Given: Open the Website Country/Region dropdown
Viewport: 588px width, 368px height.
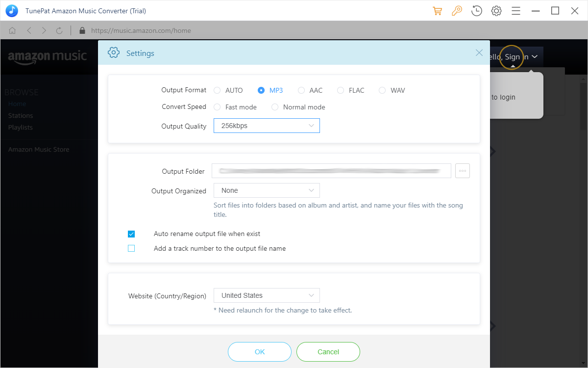Looking at the screenshot, I should click(267, 295).
